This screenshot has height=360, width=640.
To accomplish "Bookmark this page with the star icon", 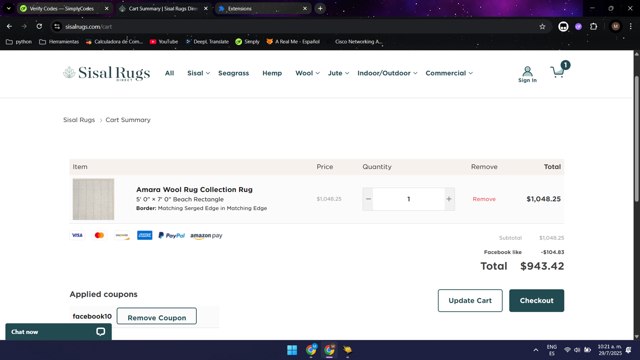I will click(x=542, y=27).
